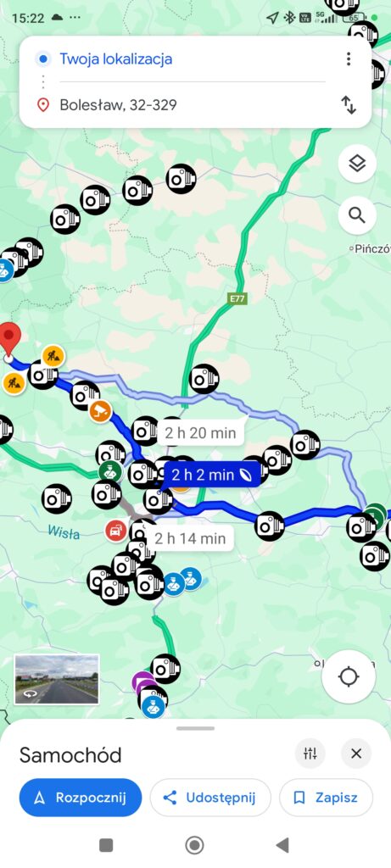Viewport: 391px width, 868px height.
Task: Save route with Zapisz button
Action: coord(326,798)
